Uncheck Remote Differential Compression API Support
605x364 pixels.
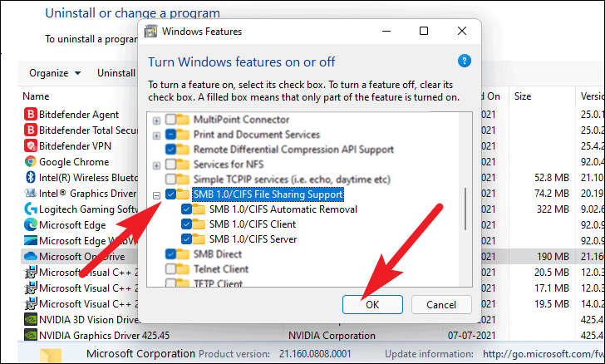click(x=170, y=150)
